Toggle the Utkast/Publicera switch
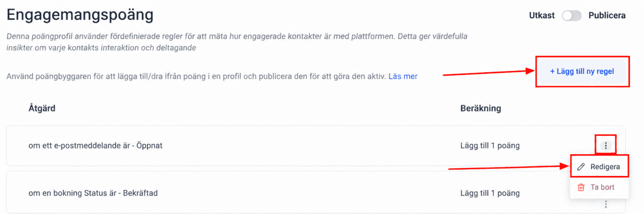 [571, 16]
